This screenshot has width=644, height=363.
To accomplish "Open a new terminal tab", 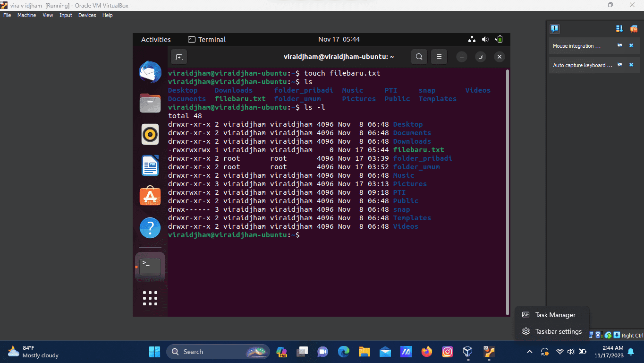I will [x=179, y=57].
